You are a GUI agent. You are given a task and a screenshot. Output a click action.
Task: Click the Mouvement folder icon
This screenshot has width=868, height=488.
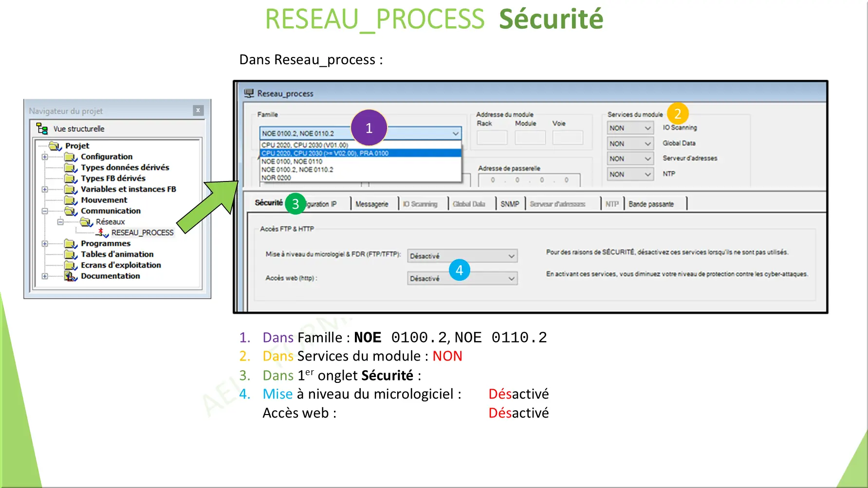coord(71,200)
